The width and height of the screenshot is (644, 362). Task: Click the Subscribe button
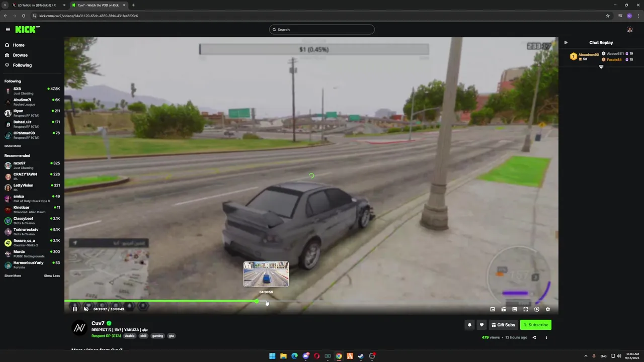[x=536, y=325]
